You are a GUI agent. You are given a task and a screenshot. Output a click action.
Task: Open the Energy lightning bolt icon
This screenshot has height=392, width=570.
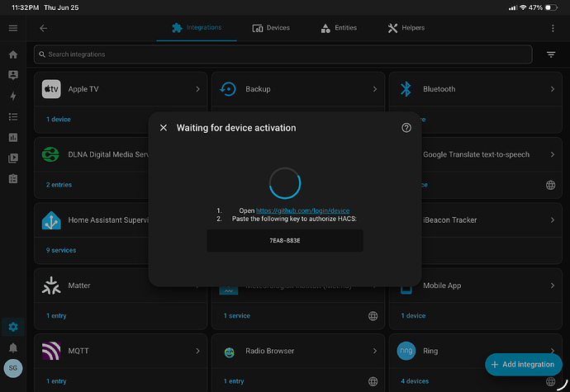point(13,96)
